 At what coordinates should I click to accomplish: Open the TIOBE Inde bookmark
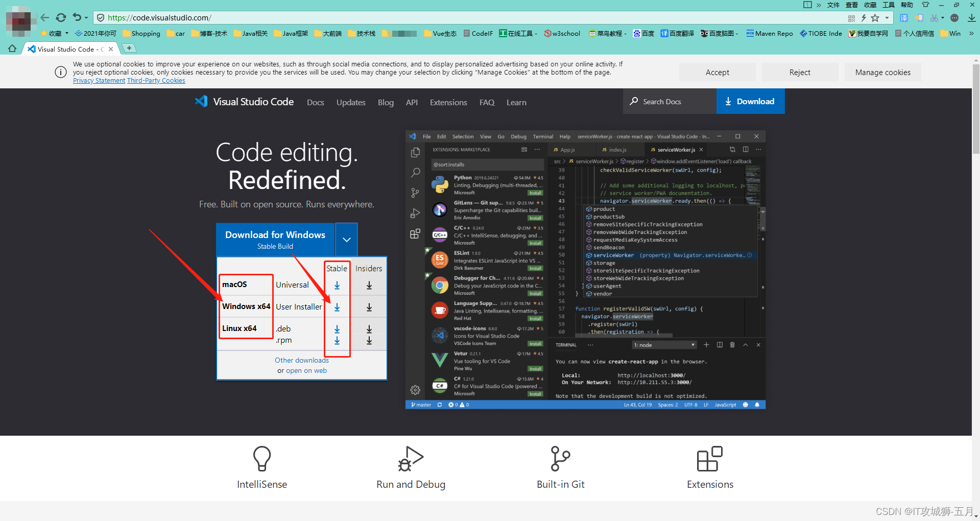(821, 34)
